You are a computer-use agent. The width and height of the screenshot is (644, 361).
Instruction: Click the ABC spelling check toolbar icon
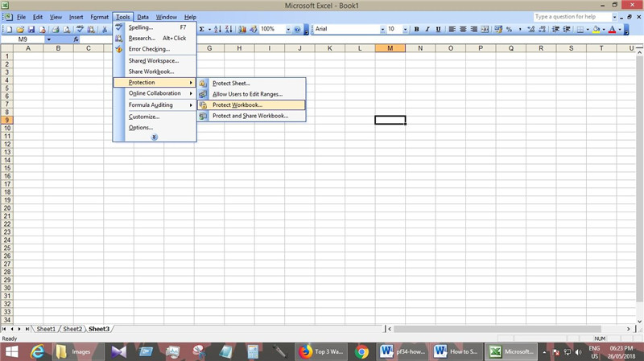point(80,29)
